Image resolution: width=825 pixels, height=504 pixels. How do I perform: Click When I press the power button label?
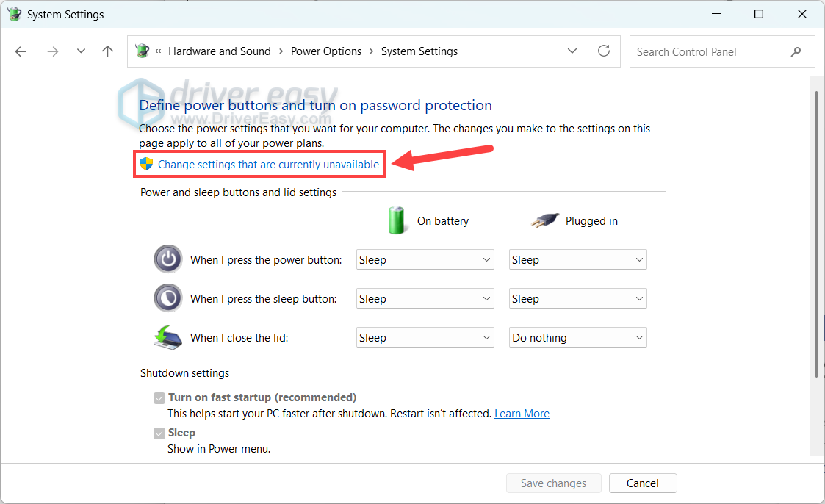[x=266, y=260]
